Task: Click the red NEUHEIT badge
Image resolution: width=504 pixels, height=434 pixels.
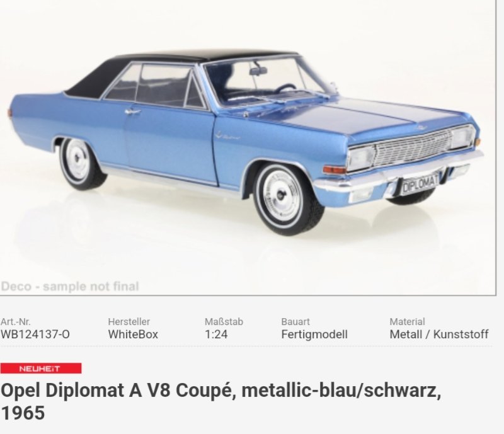Action: pyautogui.click(x=41, y=368)
